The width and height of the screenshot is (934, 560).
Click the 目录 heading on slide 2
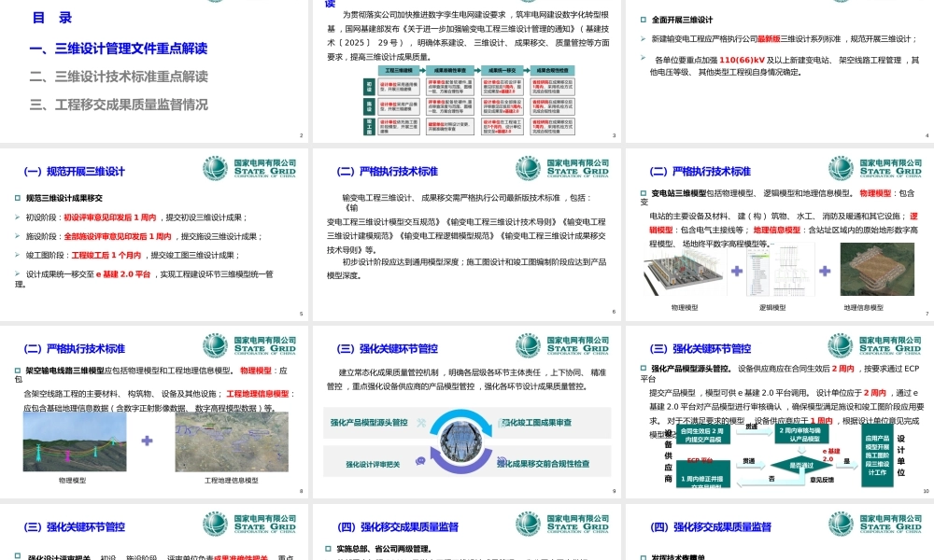tap(52, 18)
